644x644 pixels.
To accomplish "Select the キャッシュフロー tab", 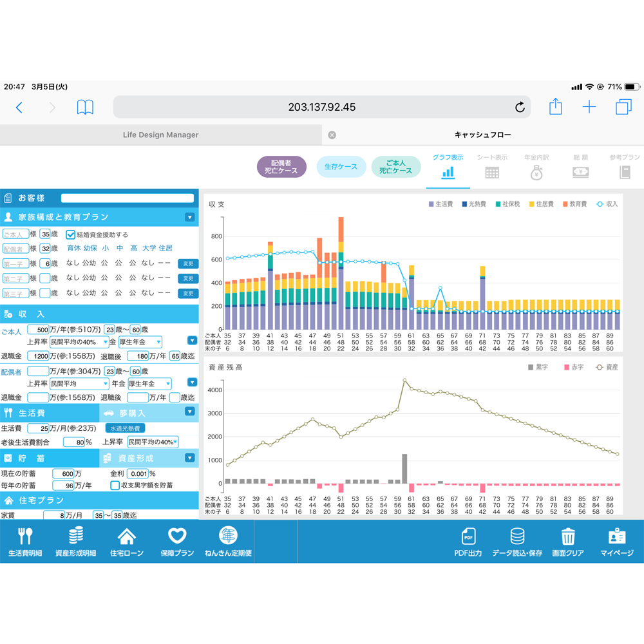I will click(482, 135).
